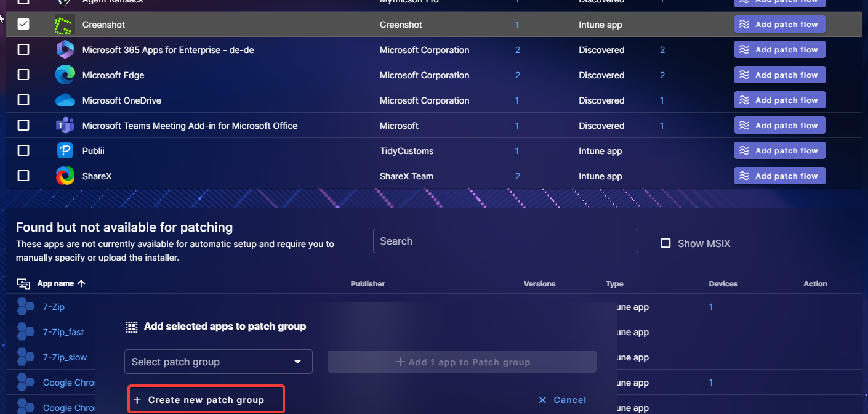Sort by the Type column header
This screenshot has height=414, width=868.
pos(614,284)
